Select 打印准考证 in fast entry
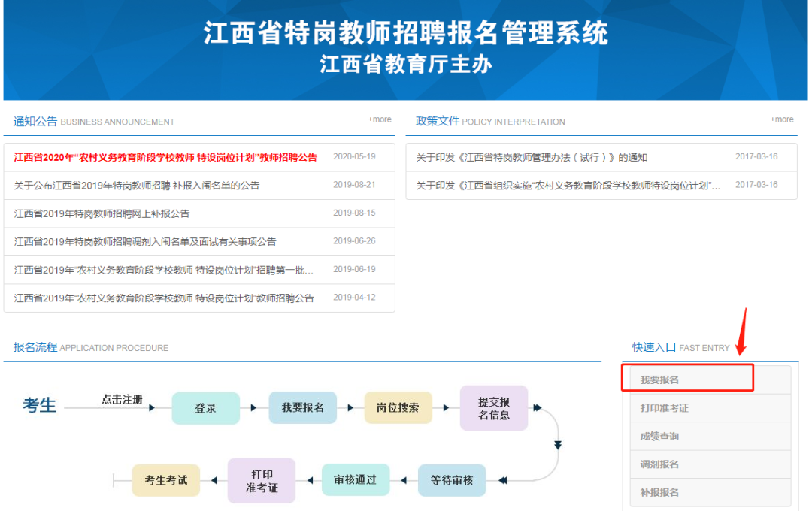The height and width of the screenshot is (511, 812). click(664, 408)
